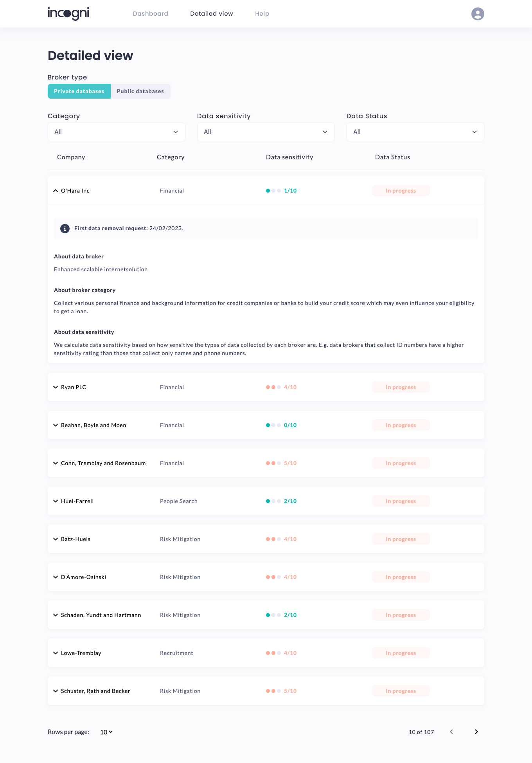Expand the D'Amore-Osinski row
Screen dimensions: 532x763
tap(56, 577)
